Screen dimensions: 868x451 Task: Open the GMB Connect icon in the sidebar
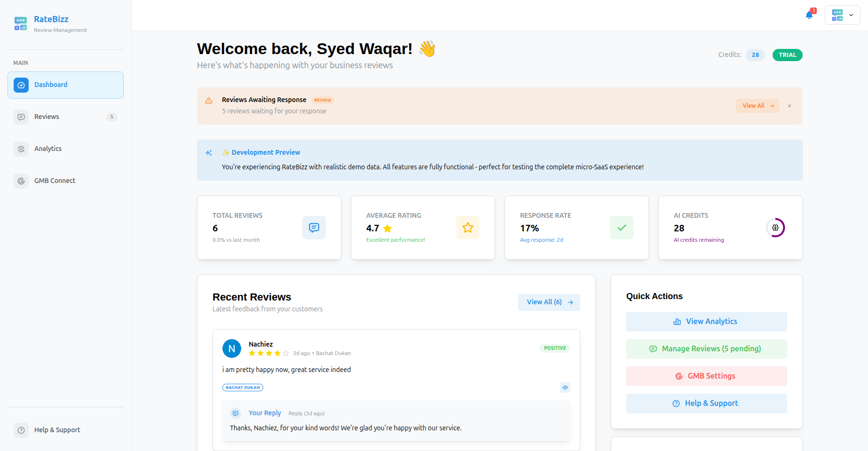click(x=21, y=181)
